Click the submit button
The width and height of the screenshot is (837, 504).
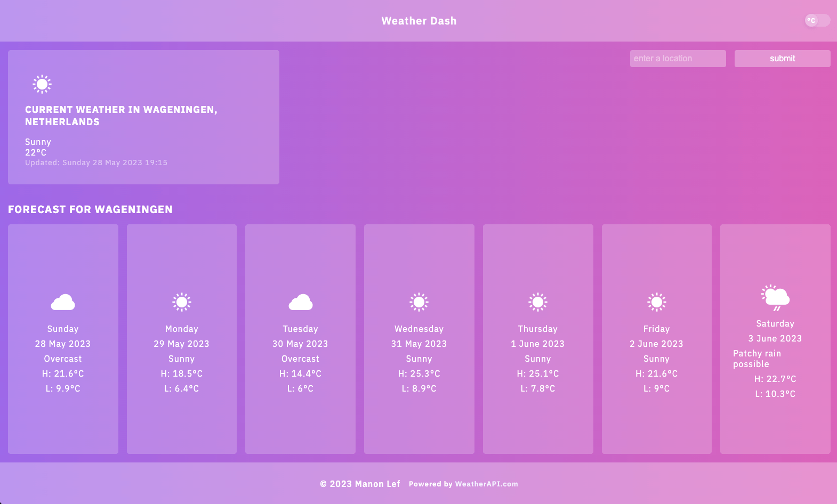(x=782, y=58)
